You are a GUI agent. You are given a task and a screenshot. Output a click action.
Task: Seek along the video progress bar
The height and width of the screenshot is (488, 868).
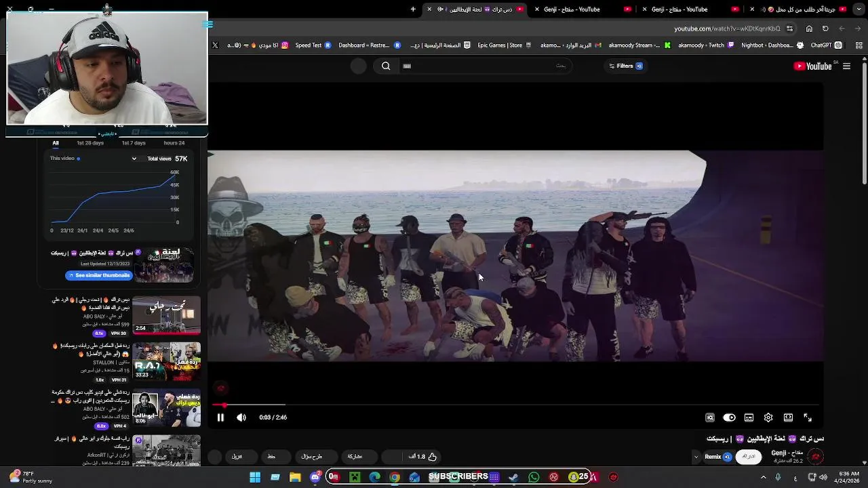point(515,405)
